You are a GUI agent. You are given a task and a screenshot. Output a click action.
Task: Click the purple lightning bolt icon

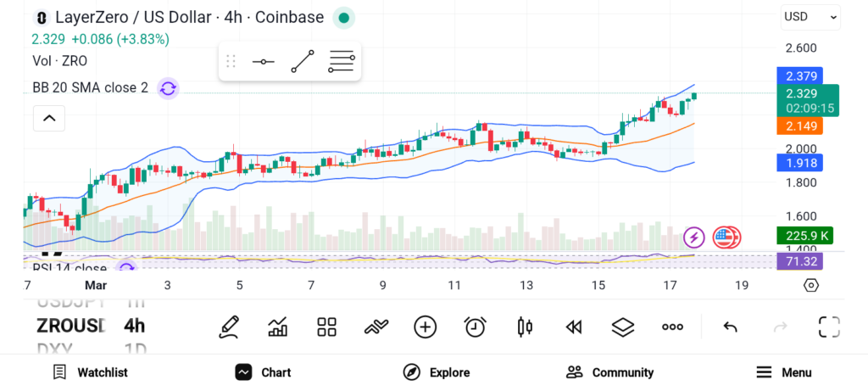pyautogui.click(x=694, y=237)
